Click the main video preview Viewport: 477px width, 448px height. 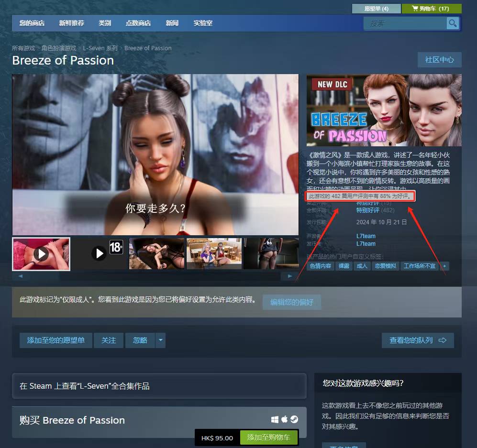pos(155,154)
